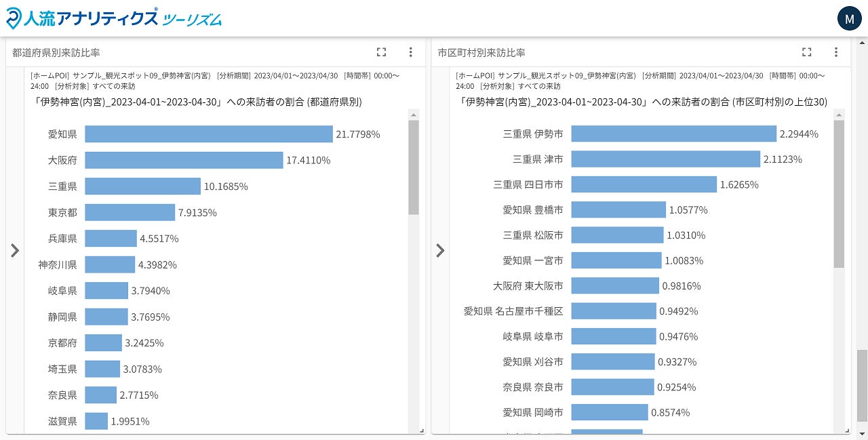Select the 三重県 津市 bar
Screen dimensions: 868x440
coord(665,159)
